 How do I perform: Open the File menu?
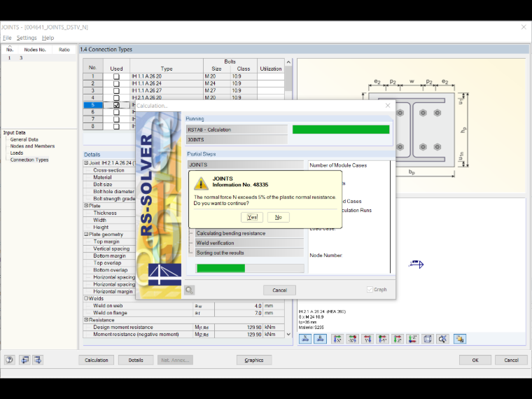[x=7, y=38]
